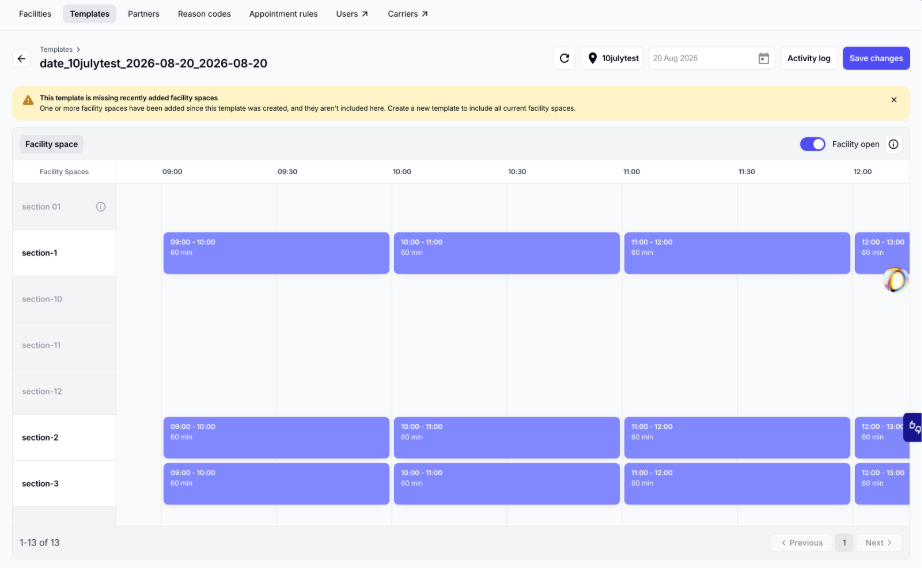Select pagination page 1

(844, 543)
